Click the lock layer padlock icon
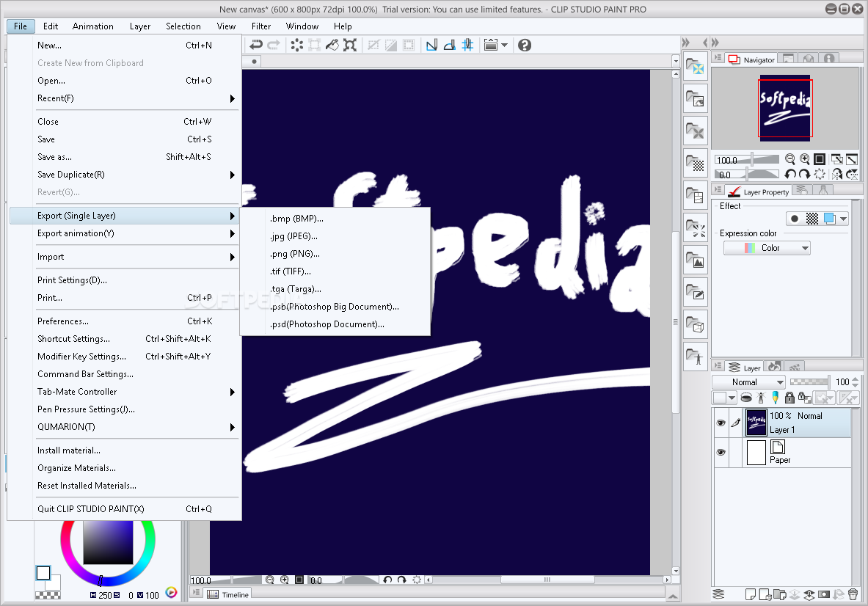 [x=790, y=398]
